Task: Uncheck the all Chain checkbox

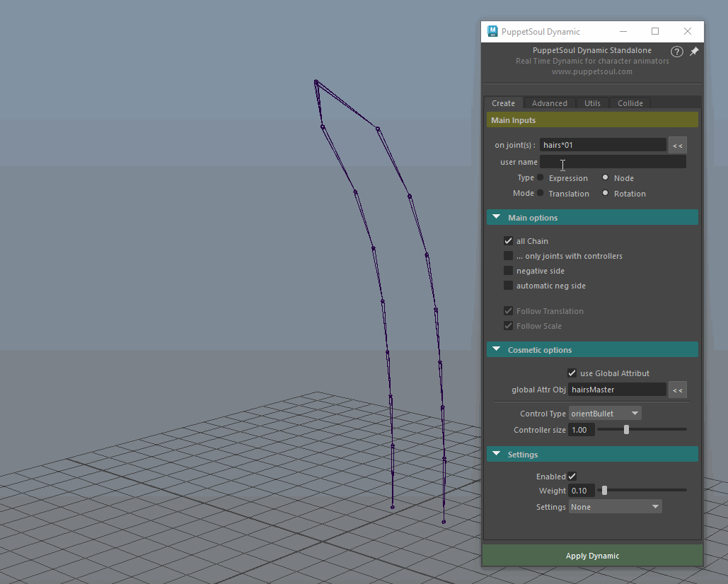Action: (509, 241)
